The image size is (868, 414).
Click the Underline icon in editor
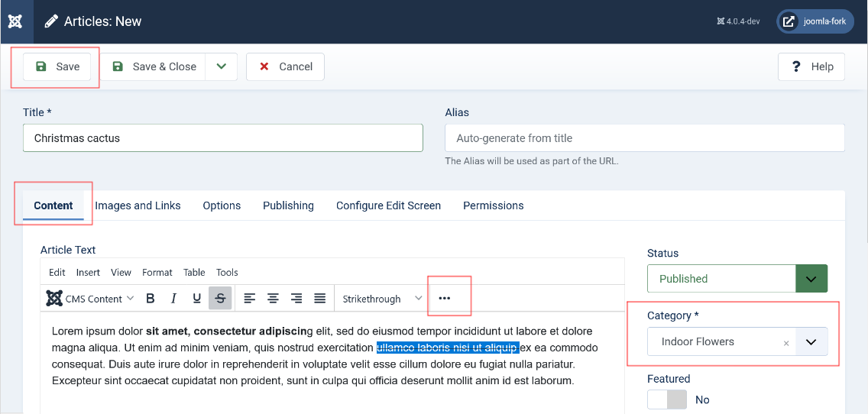point(197,299)
